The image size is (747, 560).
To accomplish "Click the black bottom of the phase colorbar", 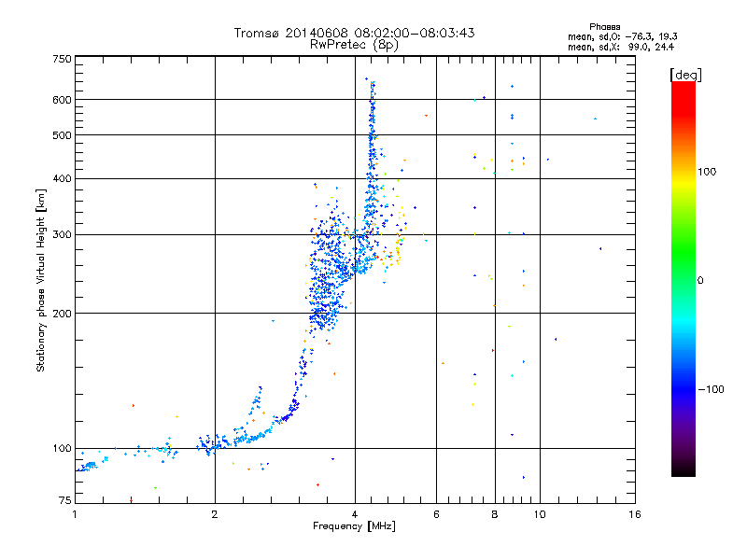I will 684,469.
